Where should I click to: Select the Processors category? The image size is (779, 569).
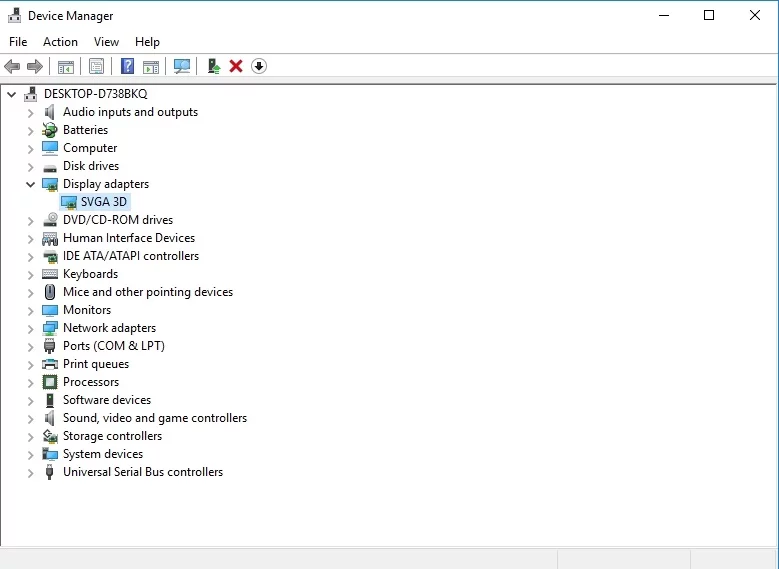tap(91, 382)
